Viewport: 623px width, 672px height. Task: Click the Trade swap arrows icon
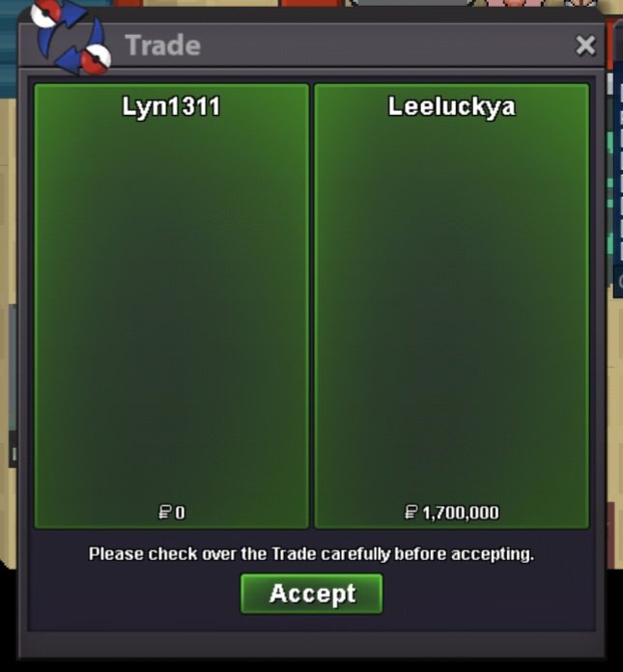71,40
